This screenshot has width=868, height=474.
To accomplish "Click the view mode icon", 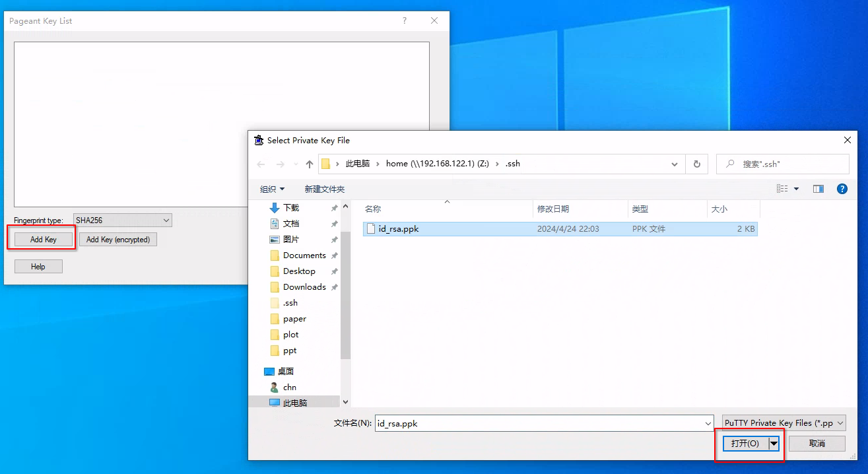I will [x=782, y=189].
